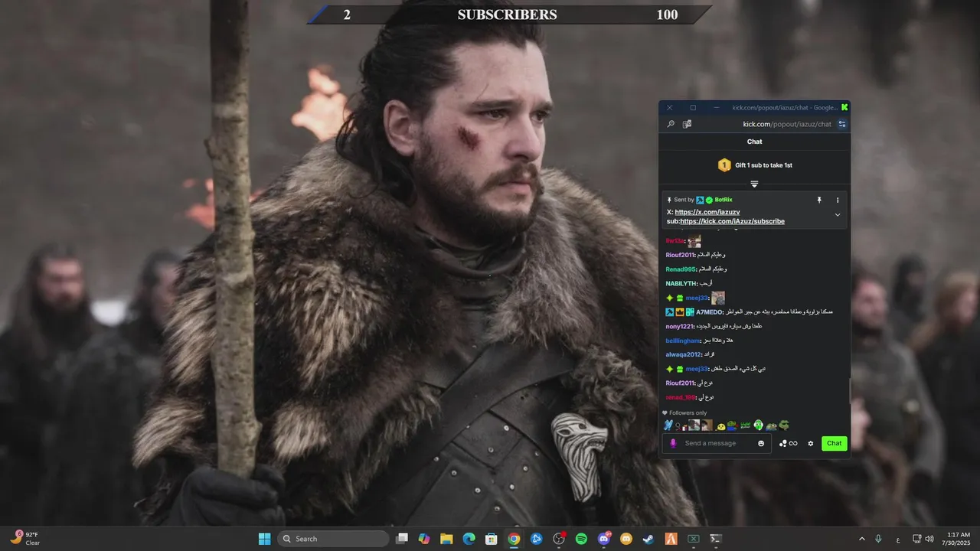Unpin the BotRix pinned message
The height and width of the screenshot is (551, 980).
click(819, 200)
